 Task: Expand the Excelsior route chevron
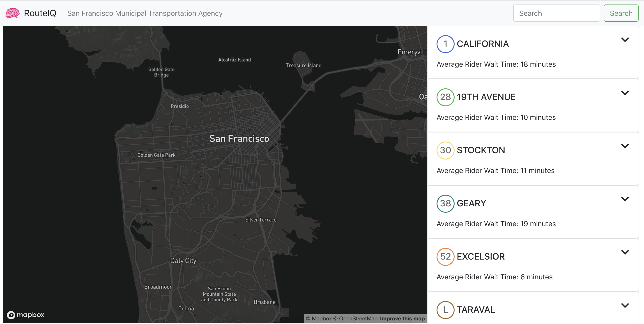625,253
